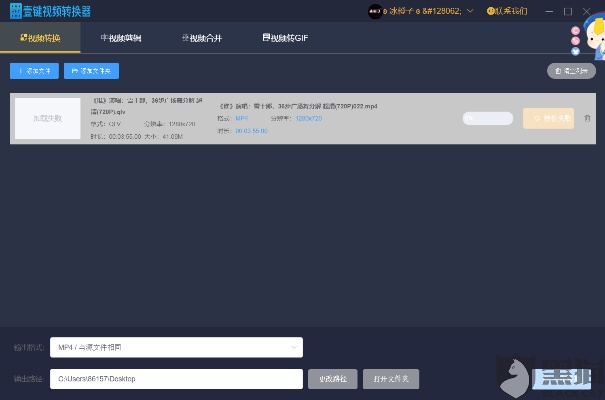Click the app logo in title bar

[x=16, y=11]
